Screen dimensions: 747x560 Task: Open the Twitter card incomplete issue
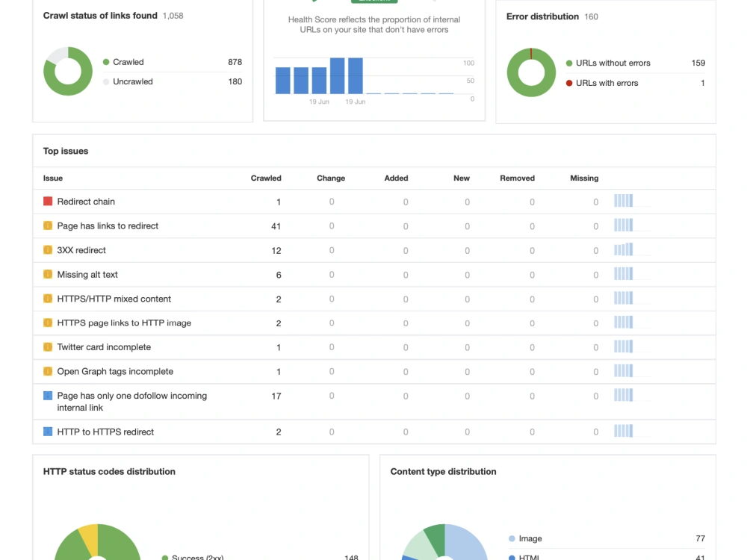104,347
